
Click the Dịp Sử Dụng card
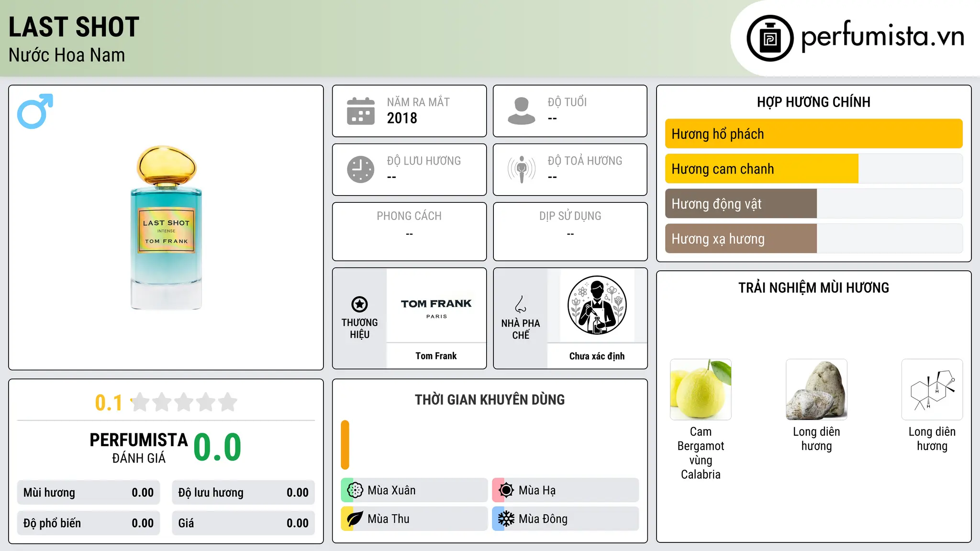pyautogui.click(x=570, y=231)
